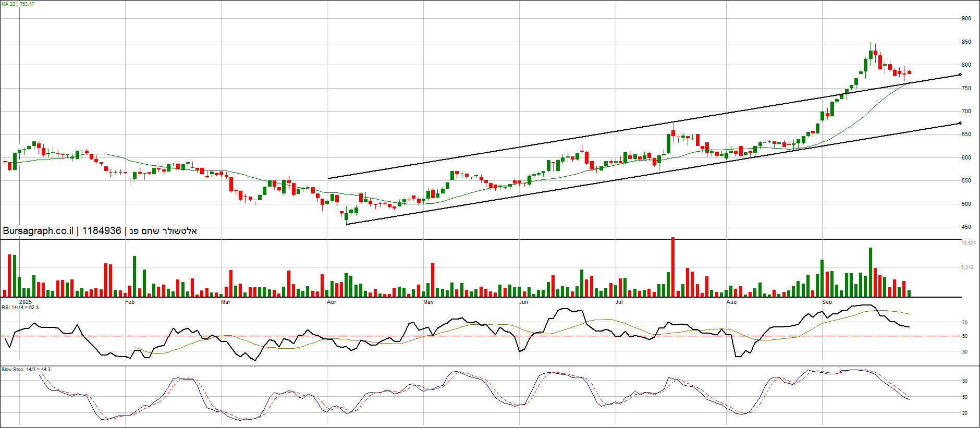Click the Feb label on the time axis
The width and height of the screenshot is (980, 428).
click(x=130, y=302)
